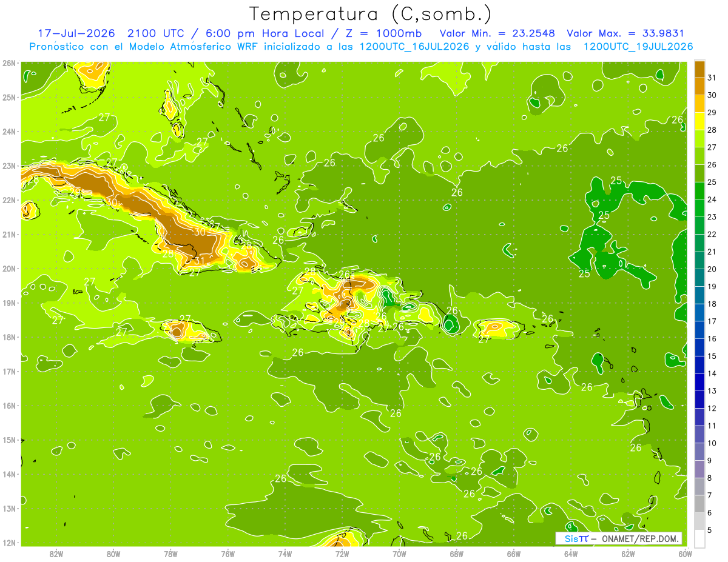The width and height of the screenshot is (728, 562).
Task: Click the 26N latitude axis label
Action: tap(9, 63)
